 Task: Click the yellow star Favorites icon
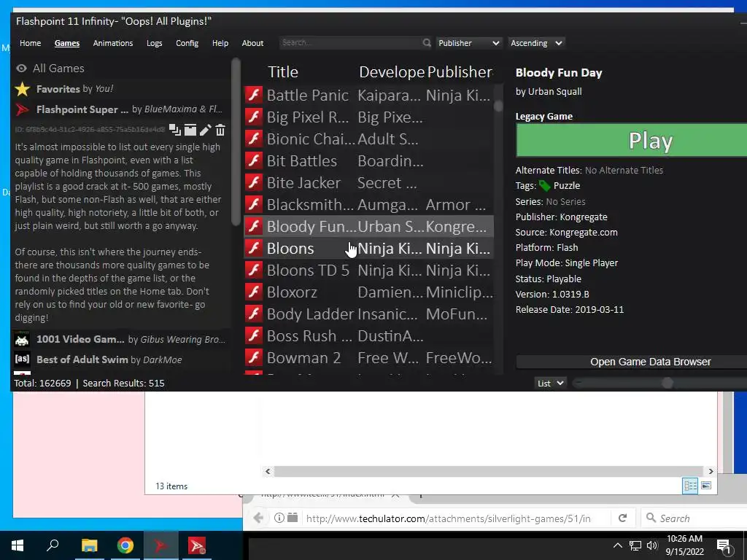(x=23, y=89)
